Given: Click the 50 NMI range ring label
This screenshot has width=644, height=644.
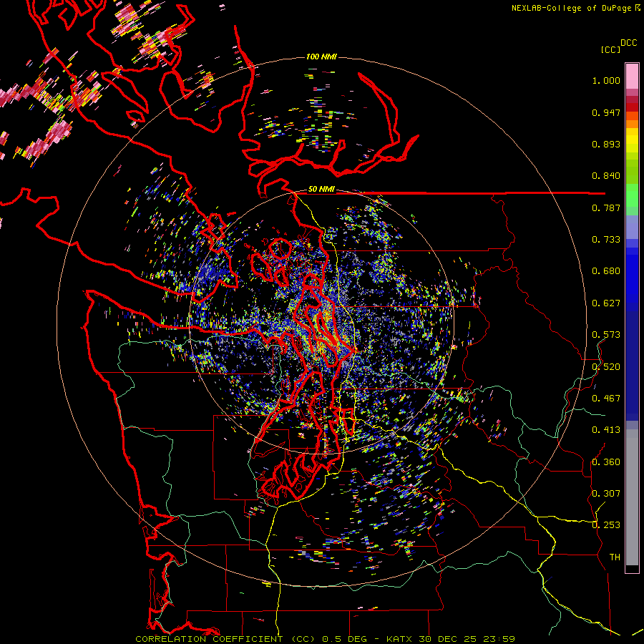Looking at the screenshot, I should 321,190.
